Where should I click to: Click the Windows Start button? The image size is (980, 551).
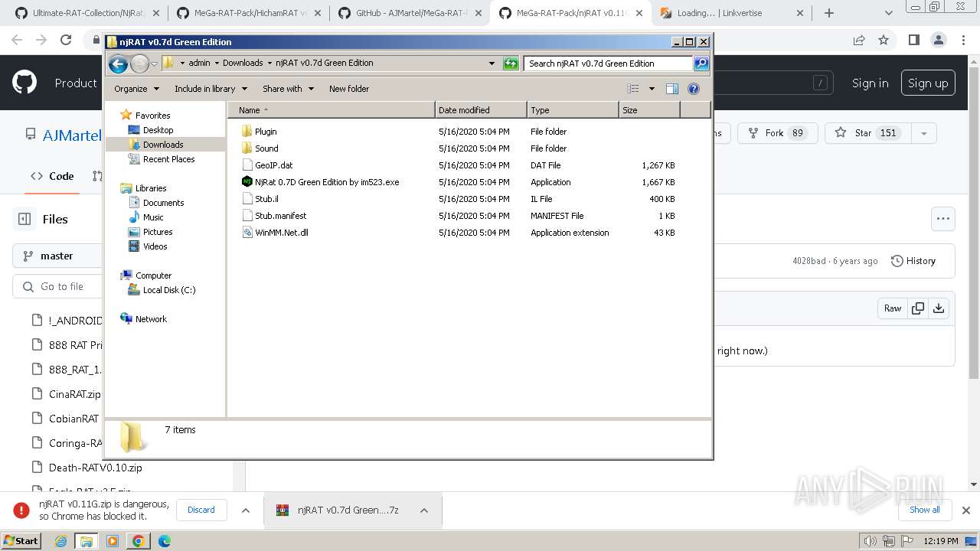21,540
